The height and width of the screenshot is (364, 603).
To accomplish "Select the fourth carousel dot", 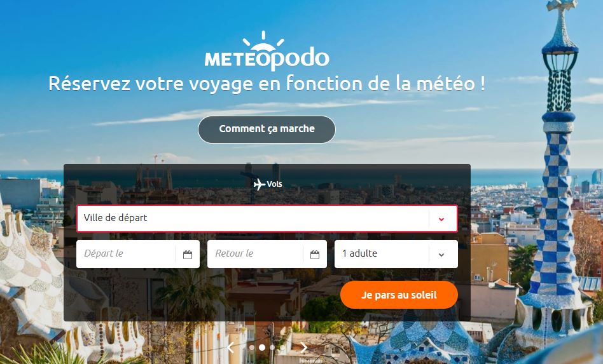I will pyautogui.click(x=282, y=347).
